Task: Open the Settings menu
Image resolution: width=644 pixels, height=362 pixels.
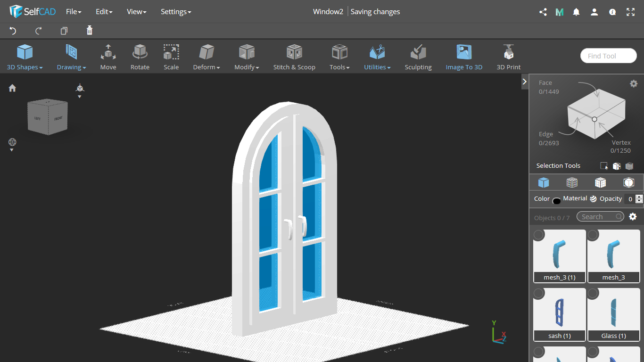Action: tap(176, 12)
